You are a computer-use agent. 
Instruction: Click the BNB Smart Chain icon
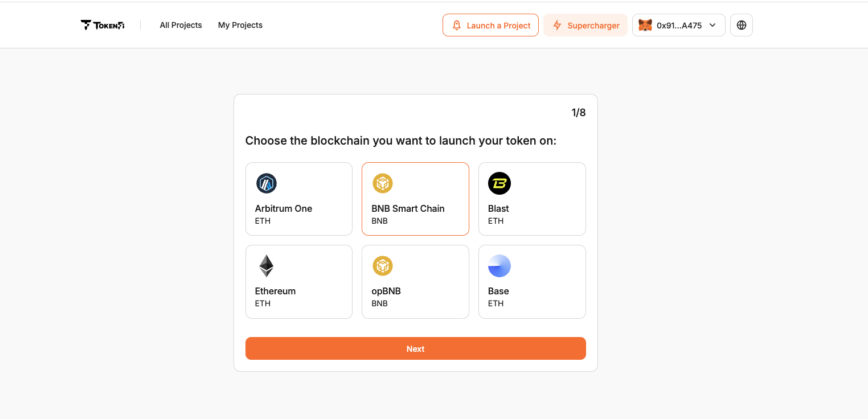point(382,183)
